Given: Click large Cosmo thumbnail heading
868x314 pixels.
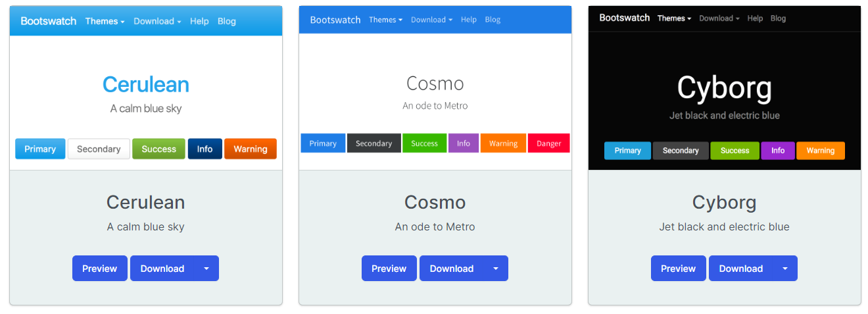Looking at the screenshot, I should [435, 84].
